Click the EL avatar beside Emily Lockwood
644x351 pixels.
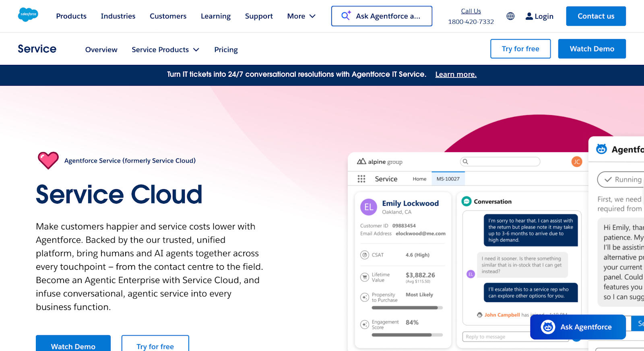(369, 207)
